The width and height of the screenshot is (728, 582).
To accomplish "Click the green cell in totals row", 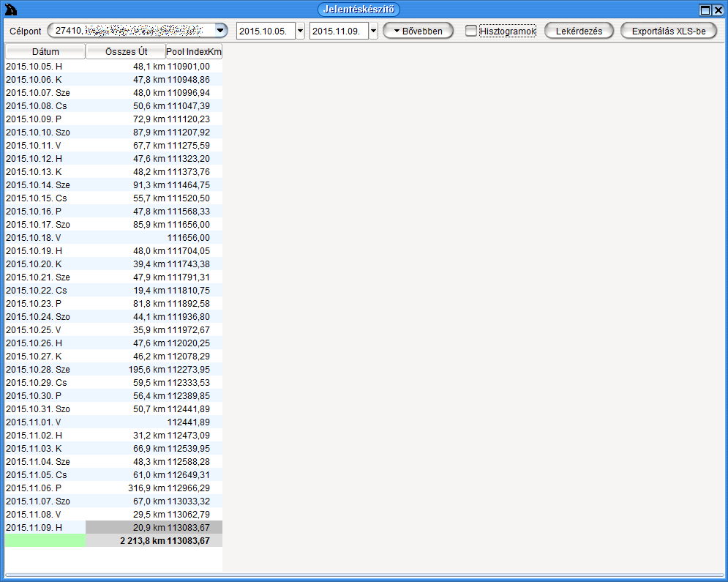I will tap(45, 541).
